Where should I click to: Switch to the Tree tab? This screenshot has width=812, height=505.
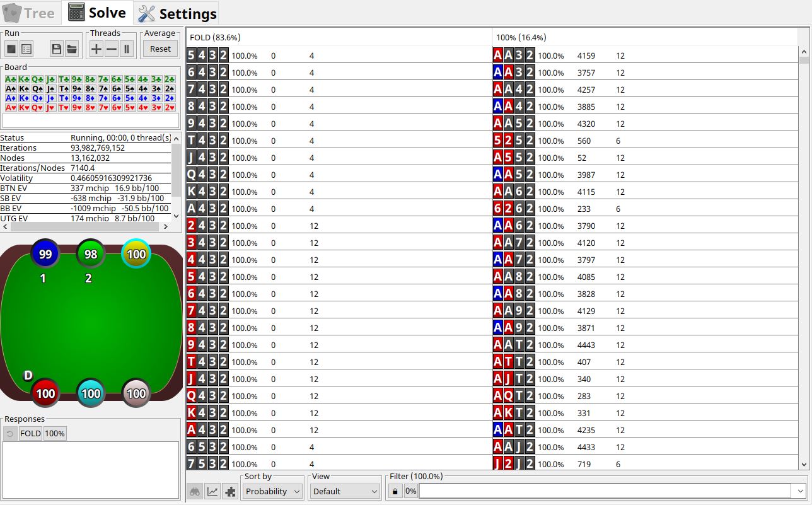tap(30, 13)
